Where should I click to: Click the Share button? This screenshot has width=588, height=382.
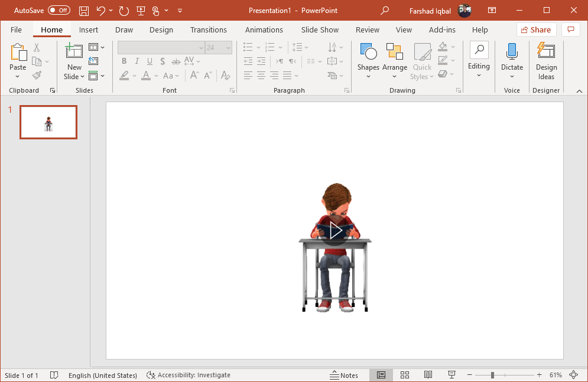coord(536,30)
